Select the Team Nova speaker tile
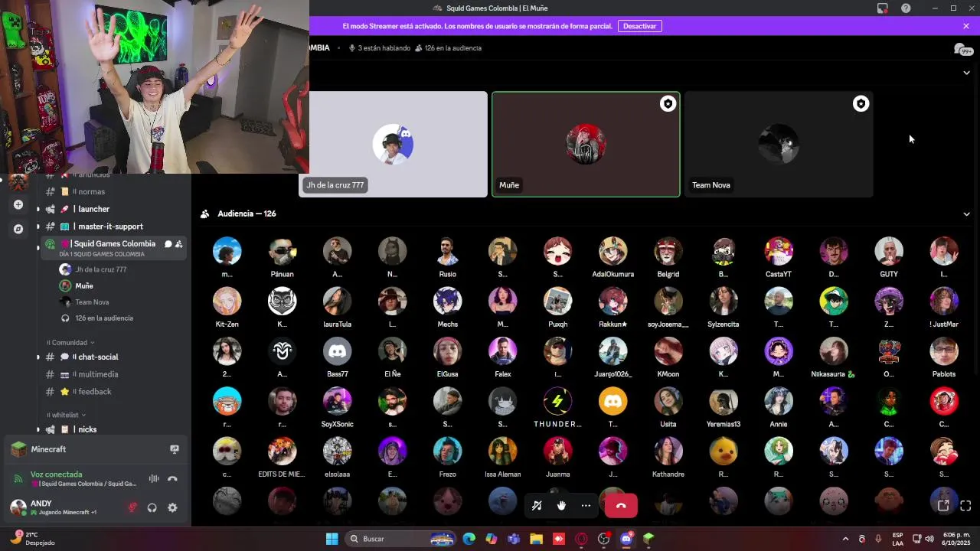Viewport: 980px width, 551px height. [779, 145]
